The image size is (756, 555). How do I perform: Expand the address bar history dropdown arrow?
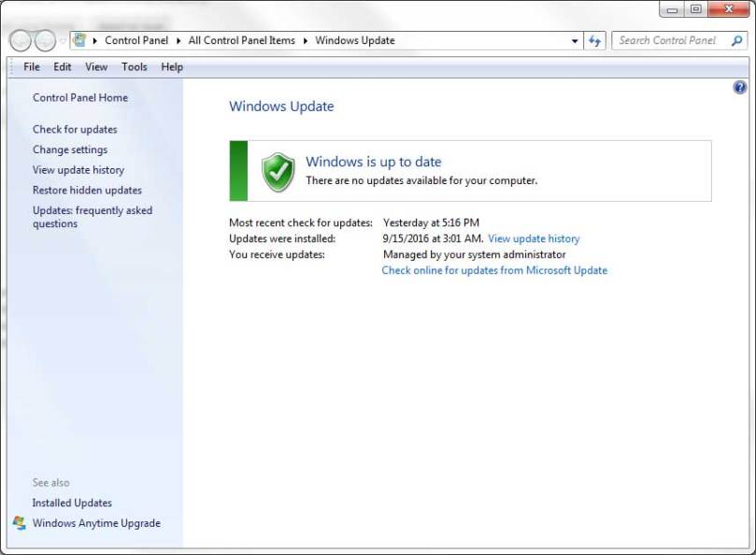click(575, 41)
